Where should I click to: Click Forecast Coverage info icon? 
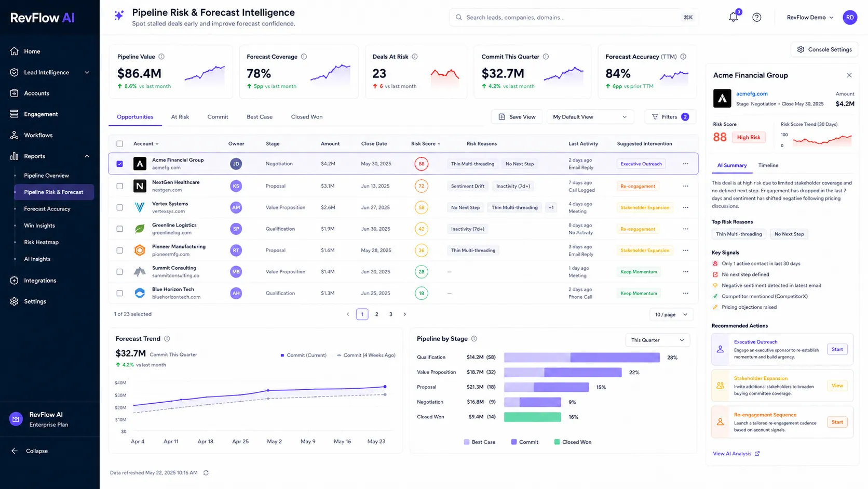point(304,57)
